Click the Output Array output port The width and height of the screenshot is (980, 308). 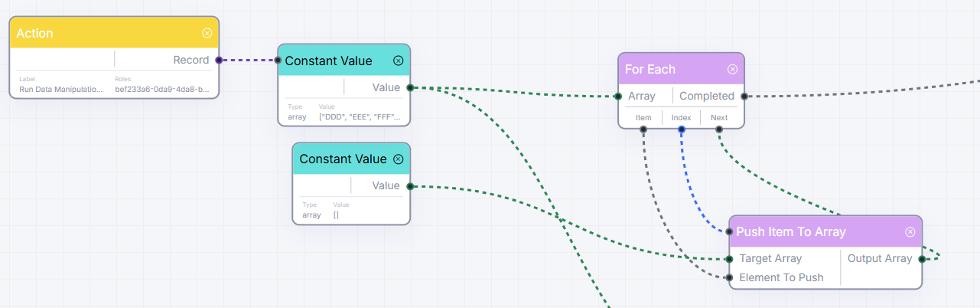tap(922, 259)
